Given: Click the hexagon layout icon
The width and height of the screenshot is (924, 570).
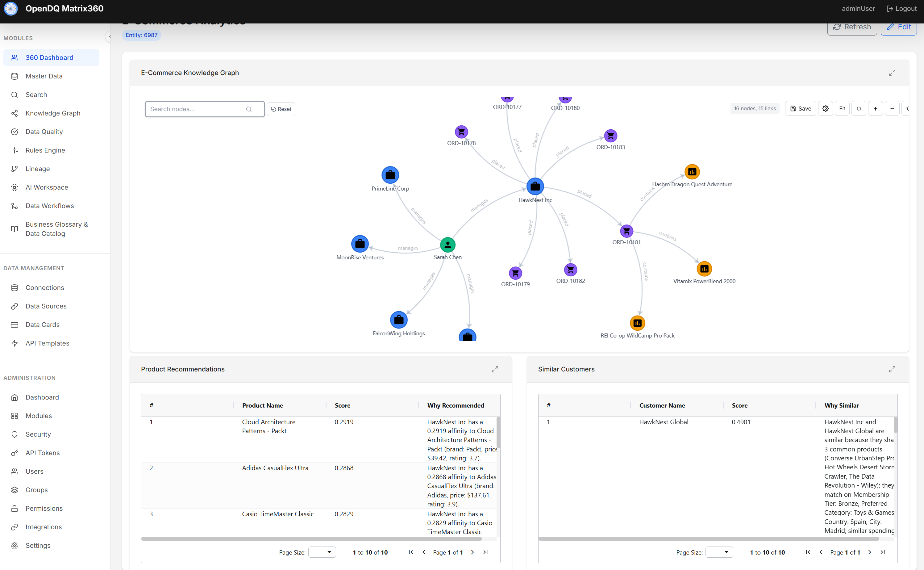Looking at the screenshot, I should [x=859, y=109].
